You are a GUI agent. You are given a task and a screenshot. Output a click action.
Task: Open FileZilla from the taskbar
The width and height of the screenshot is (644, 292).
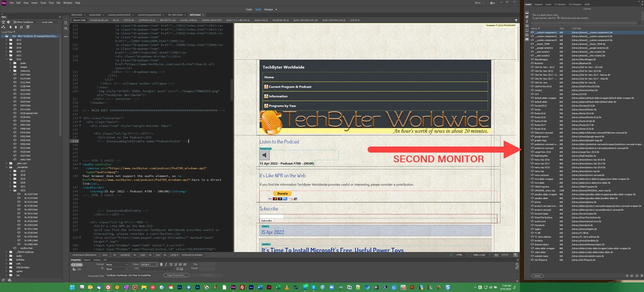(242, 287)
